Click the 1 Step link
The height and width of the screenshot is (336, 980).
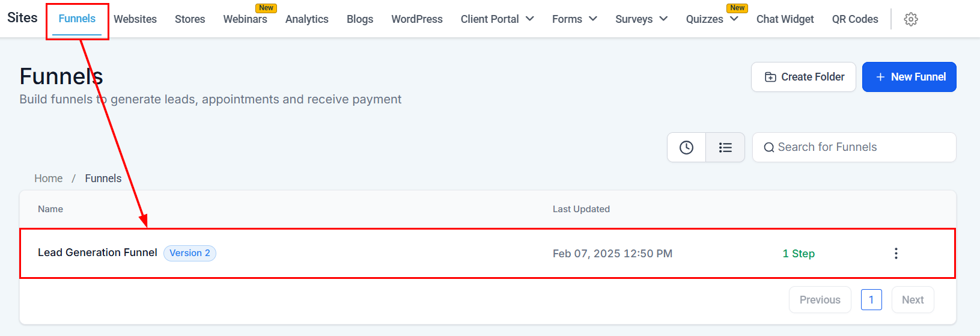tap(799, 254)
